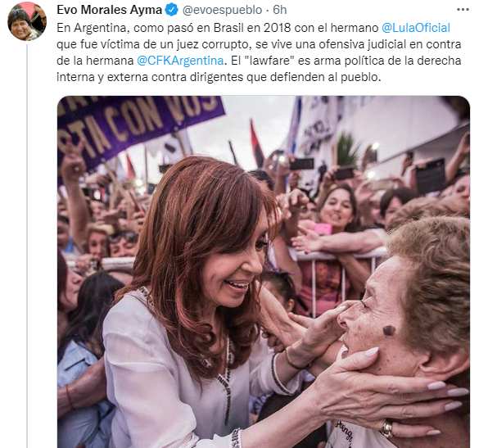Viewport: 479px width, 448px height.
Task: Follow the @LulaOficial mention link
Action: click(x=416, y=28)
